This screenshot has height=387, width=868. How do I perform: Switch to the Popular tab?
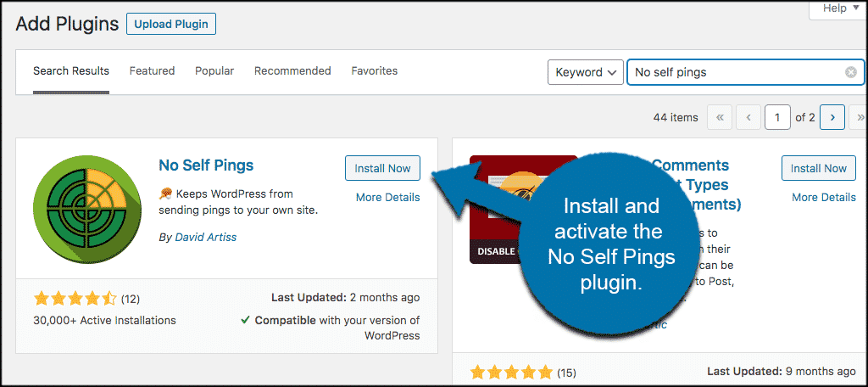coord(214,71)
